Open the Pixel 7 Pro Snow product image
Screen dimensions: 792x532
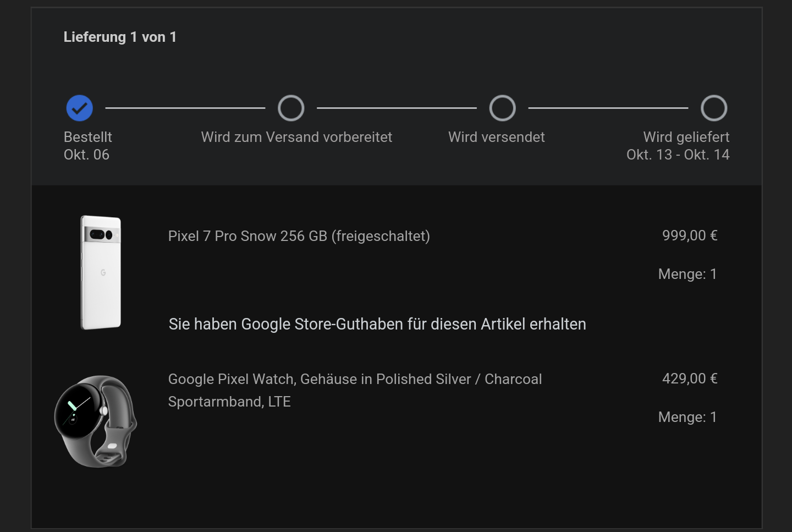(101, 272)
